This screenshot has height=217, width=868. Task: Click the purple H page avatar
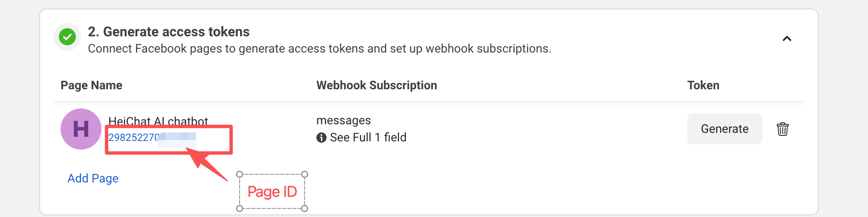pos(81,129)
